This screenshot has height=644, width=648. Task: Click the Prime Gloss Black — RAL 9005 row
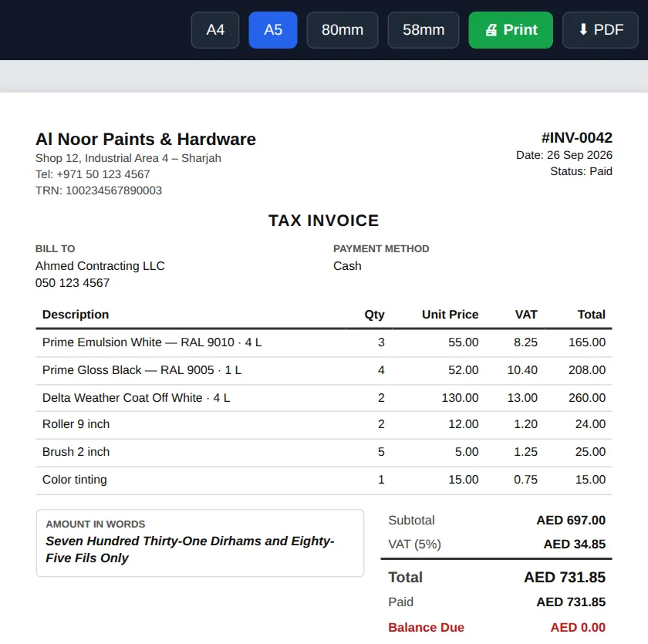tap(323, 370)
